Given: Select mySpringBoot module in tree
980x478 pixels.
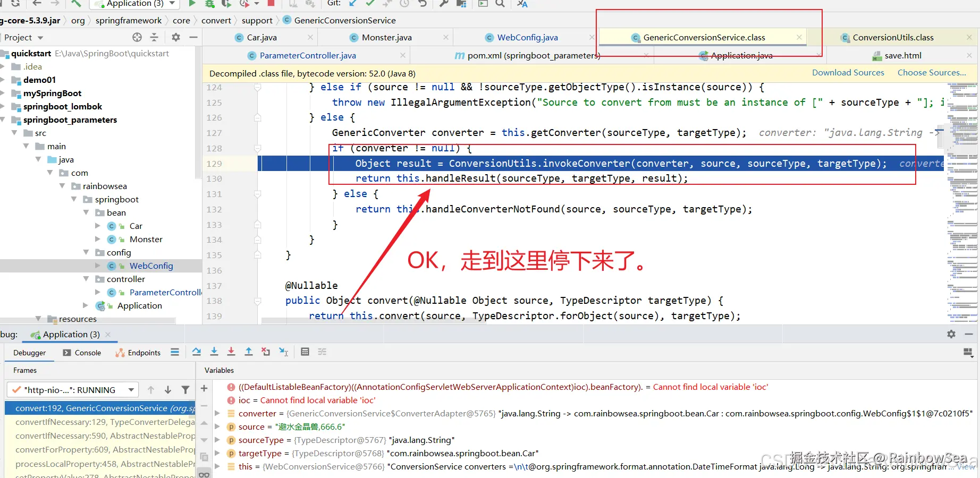Looking at the screenshot, I should [52, 93].
